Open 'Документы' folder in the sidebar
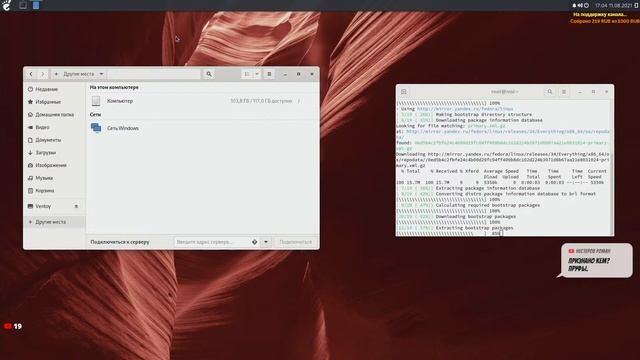This screenshot has width=640, height=360. [x=54, y=140]
